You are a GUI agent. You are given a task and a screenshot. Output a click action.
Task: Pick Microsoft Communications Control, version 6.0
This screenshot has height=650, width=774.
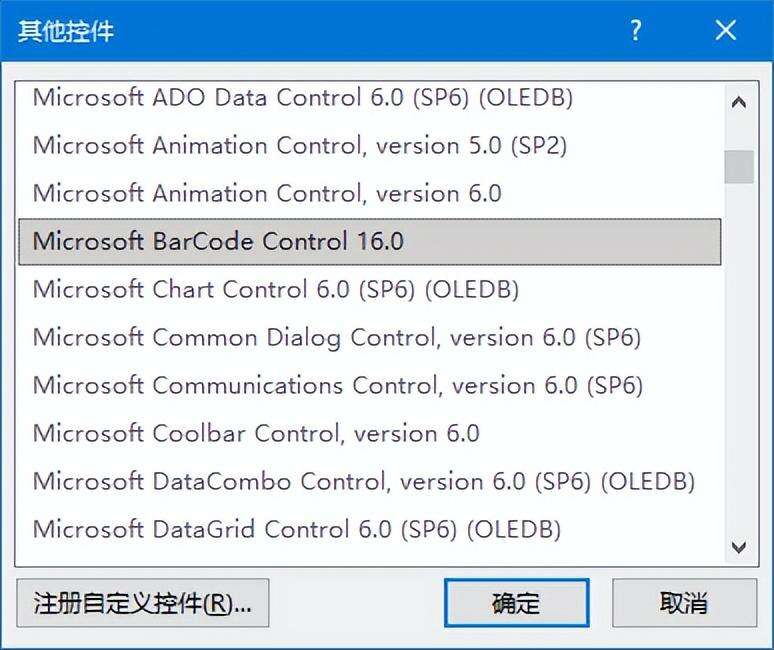tap(370, 385)
